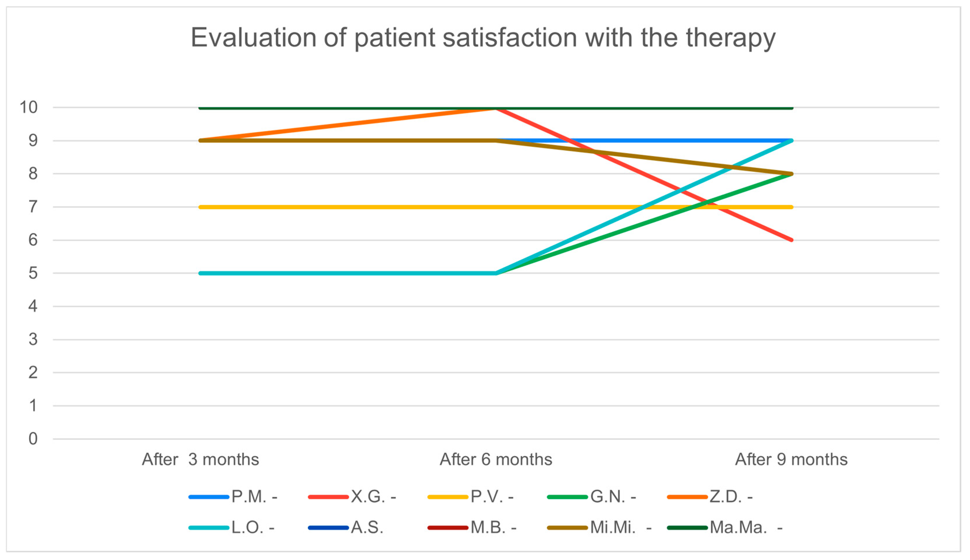Viewport: 970px width, 560px height.
Task: Click the red line's endpoint at value 6
Action: pos(791,240)
